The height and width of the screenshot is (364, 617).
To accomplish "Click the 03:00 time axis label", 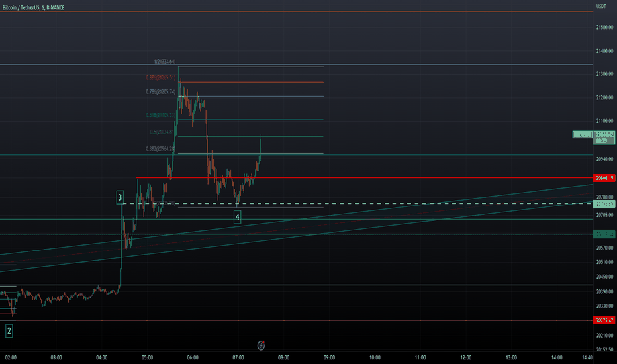I will pyautogui.click(x=56, y=357).
